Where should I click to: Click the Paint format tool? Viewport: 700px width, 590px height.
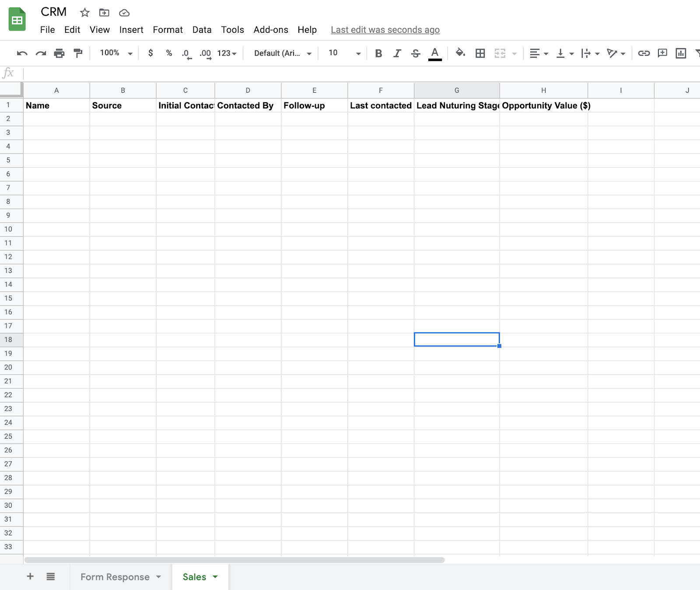click(78, 53)
